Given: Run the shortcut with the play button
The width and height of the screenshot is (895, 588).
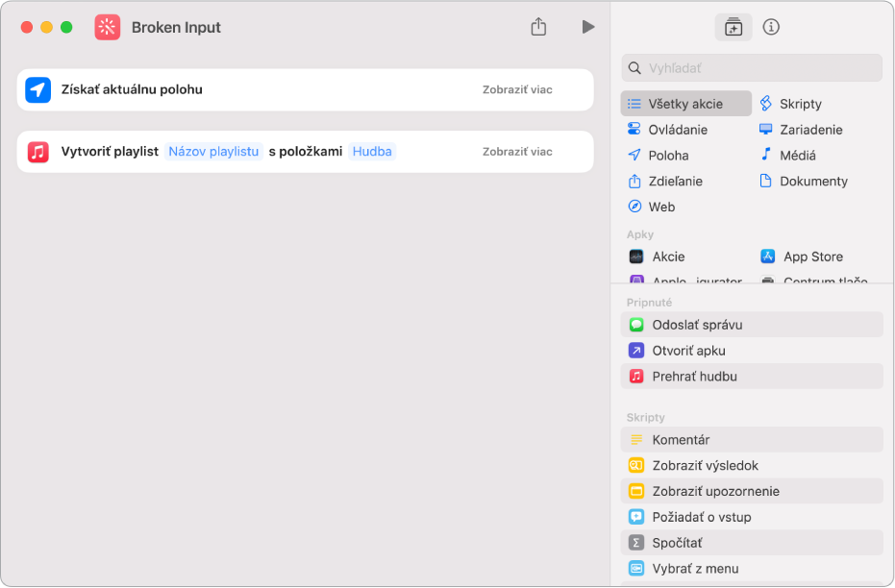Looking at the screenshot, I should [588, 27].
